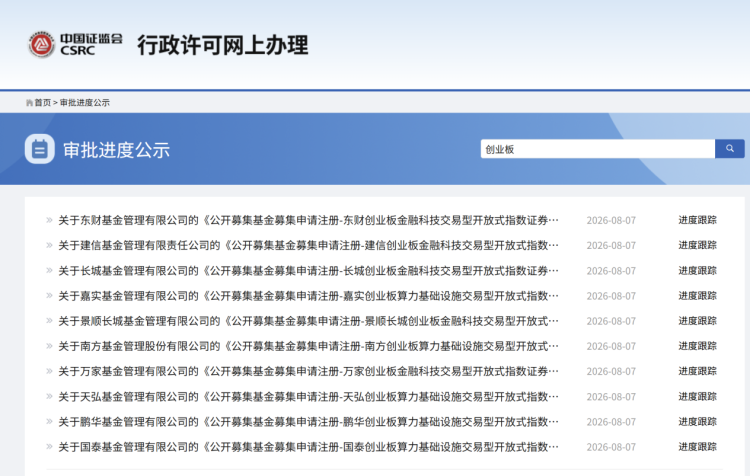The width and height of the screenshot is (750, 476).
Task: Open the 南方基金管理股份有限公司 application entry
Action: tap(308, 346)
